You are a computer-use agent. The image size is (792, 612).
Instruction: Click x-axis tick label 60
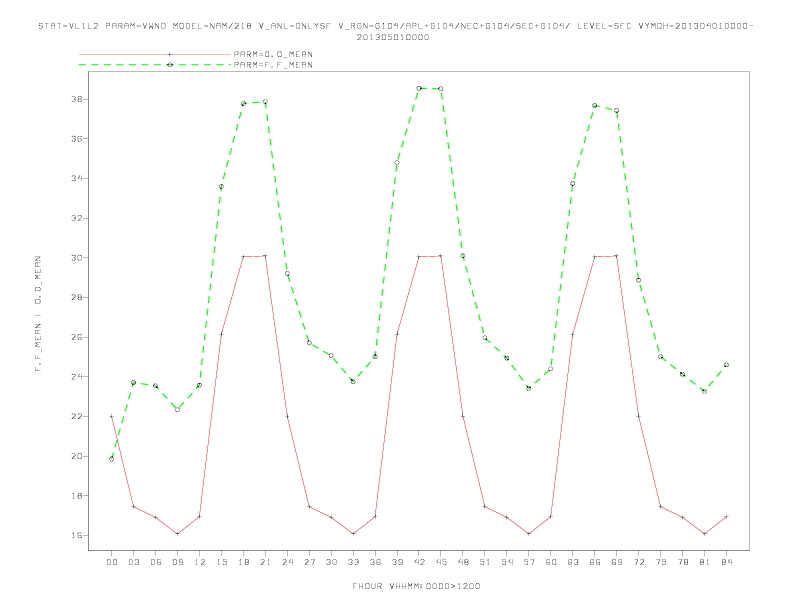551,562
